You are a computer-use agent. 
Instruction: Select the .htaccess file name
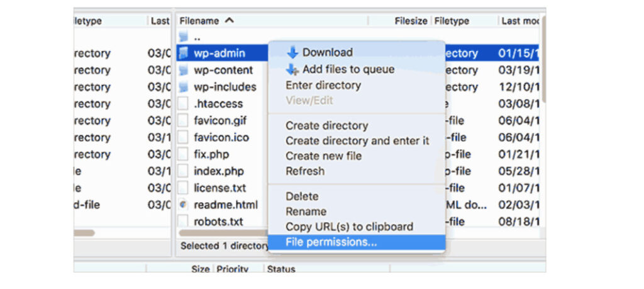pos(218,104)
